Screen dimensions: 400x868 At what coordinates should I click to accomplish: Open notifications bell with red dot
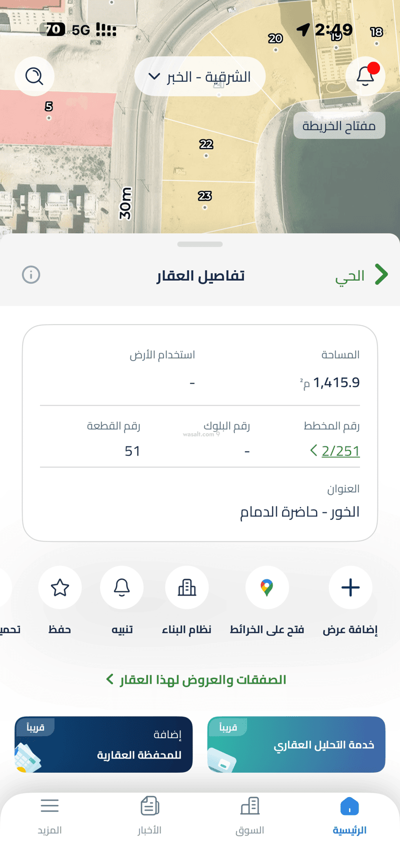pyautogui.click(x=365, y=76)
